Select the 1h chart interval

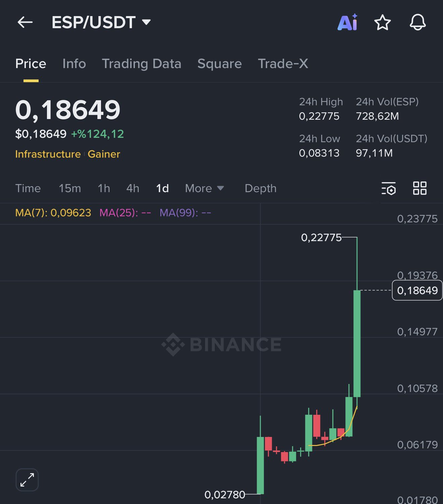(104, 188)
